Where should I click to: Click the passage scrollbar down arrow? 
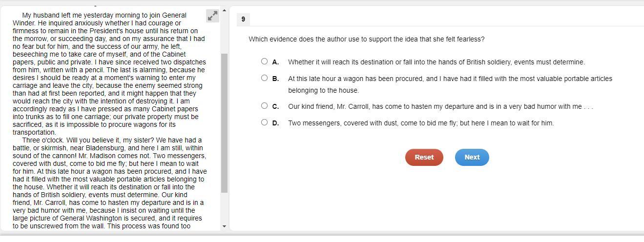(x=224, y=226)
